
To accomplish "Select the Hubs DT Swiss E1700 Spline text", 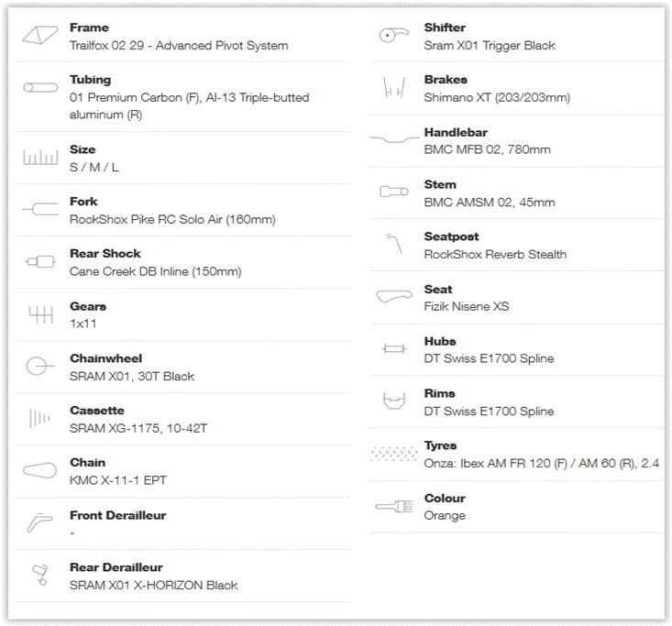I will click(489, 358).
